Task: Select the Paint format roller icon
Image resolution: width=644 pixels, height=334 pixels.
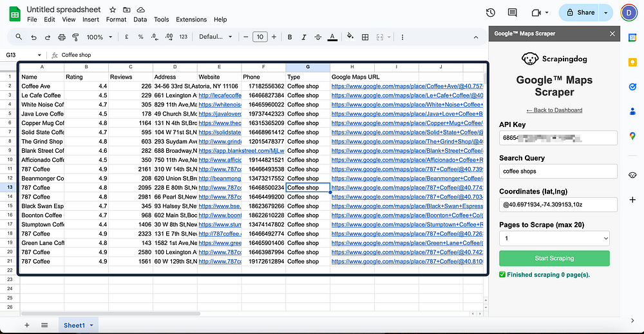Action: [75, 37]
